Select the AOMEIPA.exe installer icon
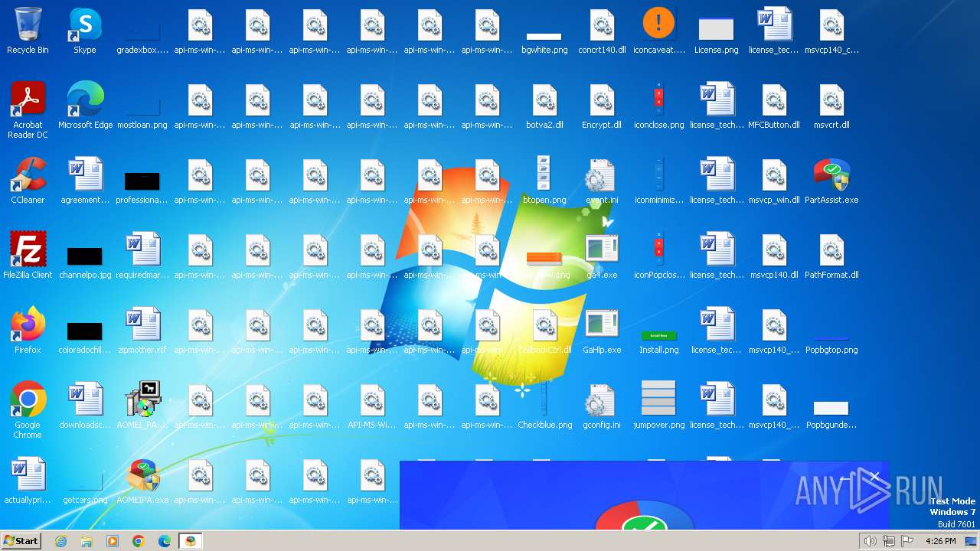980x551 pixels. coord(142,481)
